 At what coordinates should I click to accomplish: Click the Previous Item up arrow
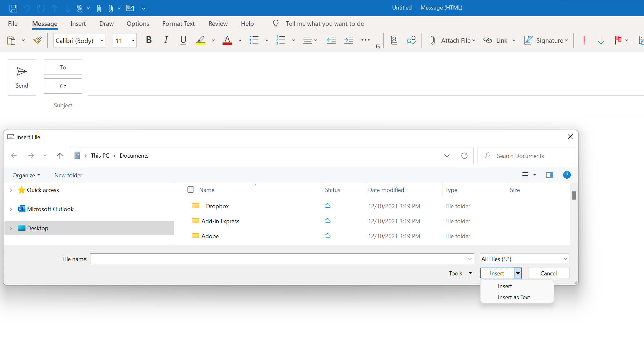54,8
